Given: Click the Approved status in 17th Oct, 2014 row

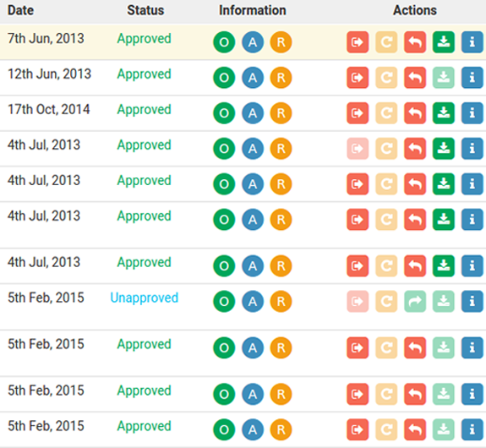Looking at the screenshot, I should (145, 110).
